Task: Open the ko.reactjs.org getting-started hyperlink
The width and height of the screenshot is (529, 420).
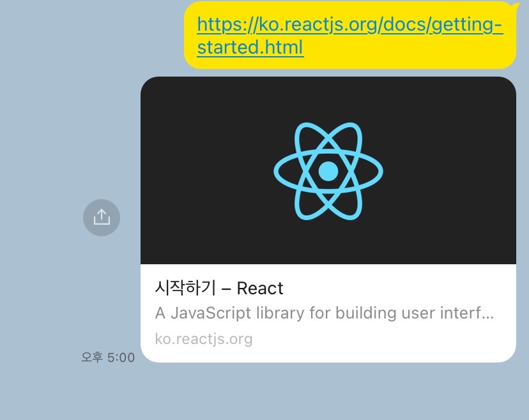Action: click(x=350, y=36)
